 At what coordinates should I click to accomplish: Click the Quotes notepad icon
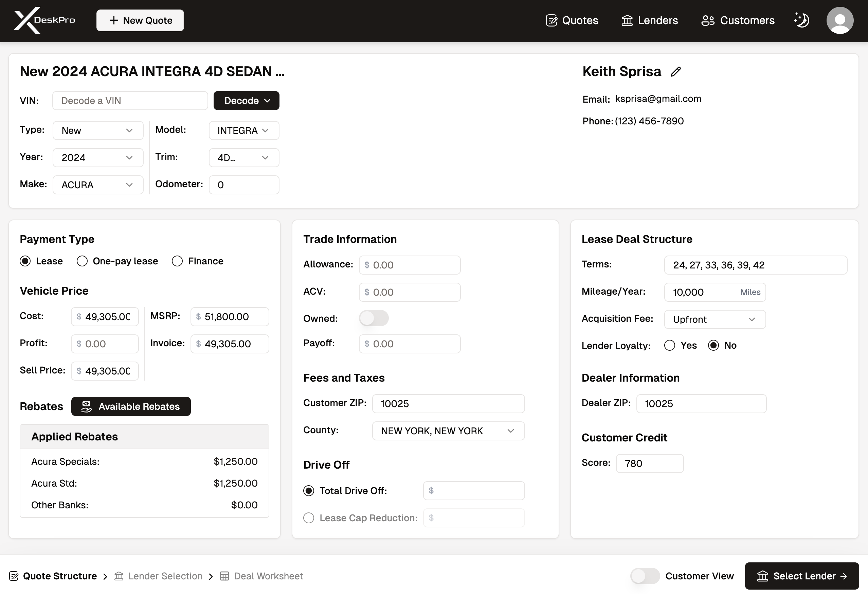click(551, 21)
